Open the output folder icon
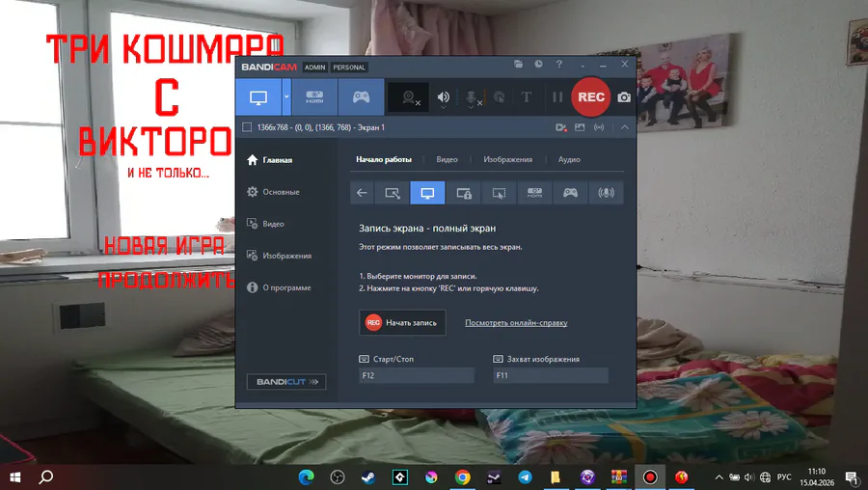The width and height of the screenshot is (868, 490). point(518,65)
